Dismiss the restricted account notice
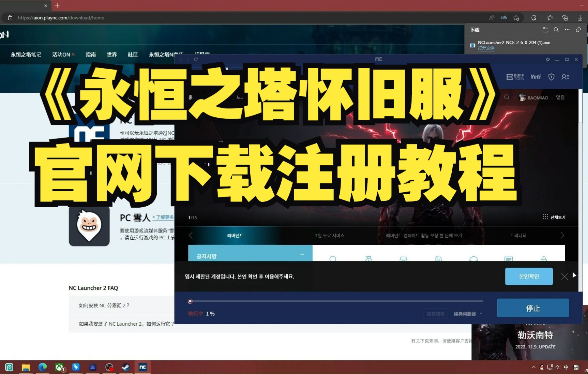Image resolution: width=588 pixels, height=374 pixels. tap(564, 276)
